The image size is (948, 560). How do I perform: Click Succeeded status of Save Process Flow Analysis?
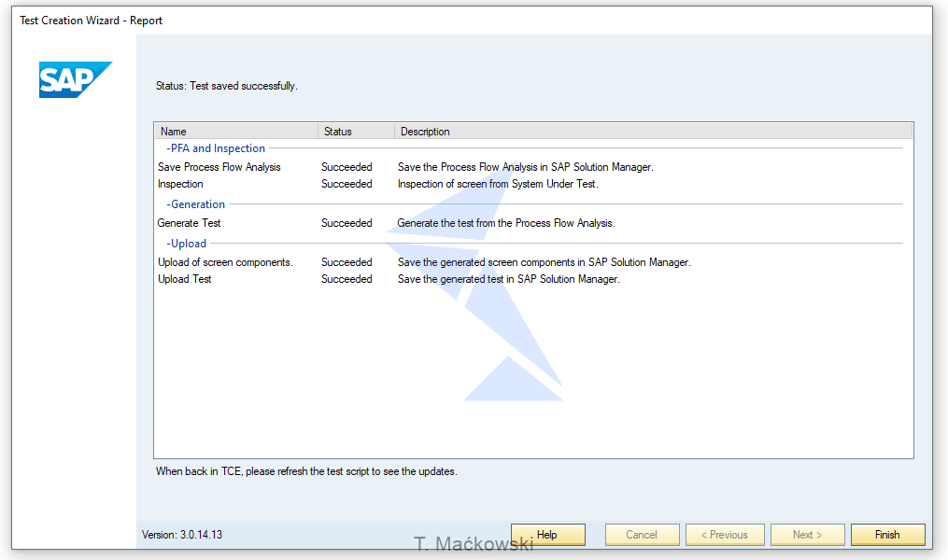[347, 167]
